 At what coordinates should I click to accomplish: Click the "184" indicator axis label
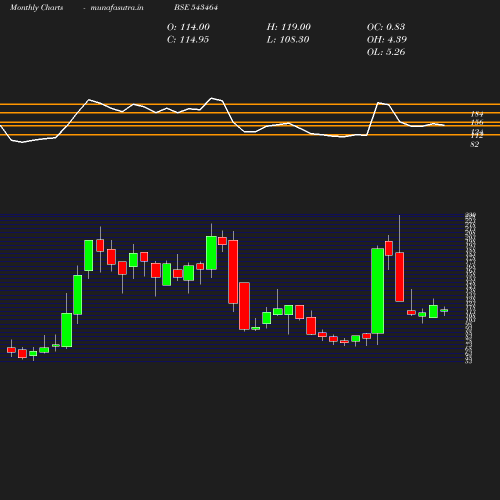pyautogui.click(x=477, y=114)
